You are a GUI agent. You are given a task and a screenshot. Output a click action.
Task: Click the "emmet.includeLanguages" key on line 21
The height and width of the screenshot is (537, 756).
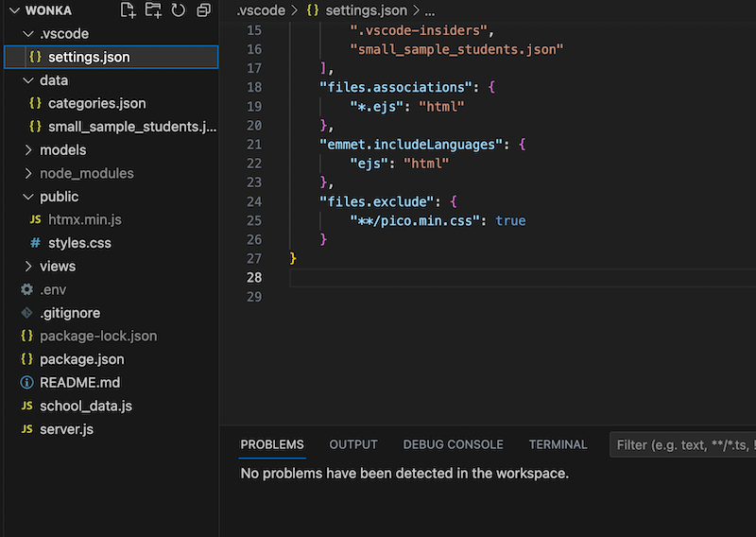pos(411,145)
